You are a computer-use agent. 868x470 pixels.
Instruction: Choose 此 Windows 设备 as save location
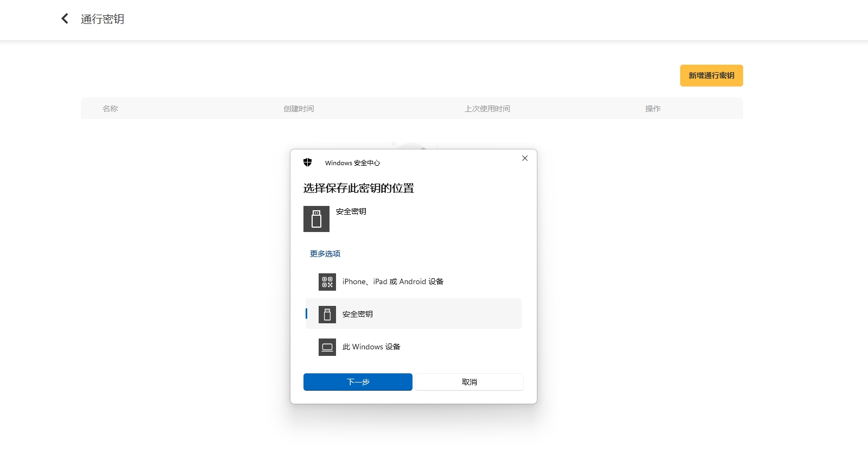(371, 347)
